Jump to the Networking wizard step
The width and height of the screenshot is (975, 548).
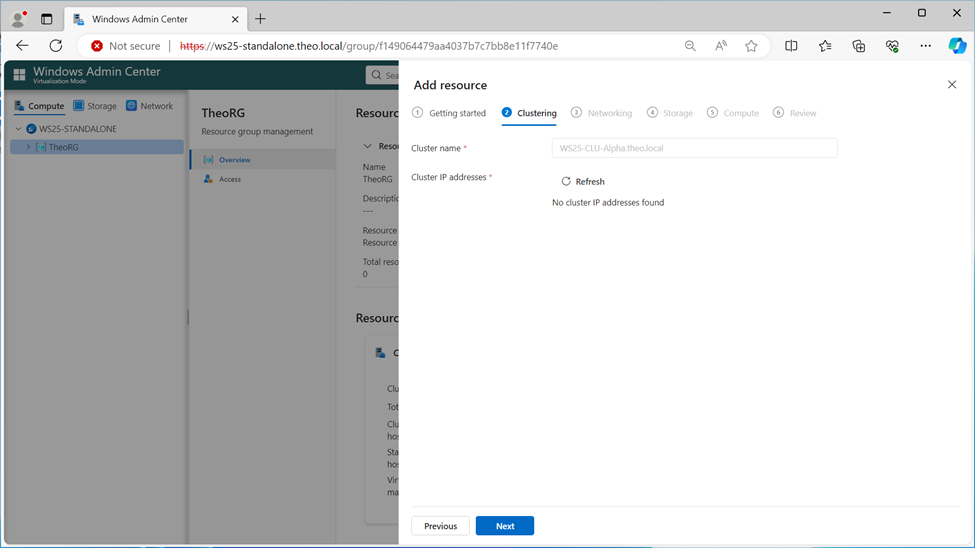point(601,113)
